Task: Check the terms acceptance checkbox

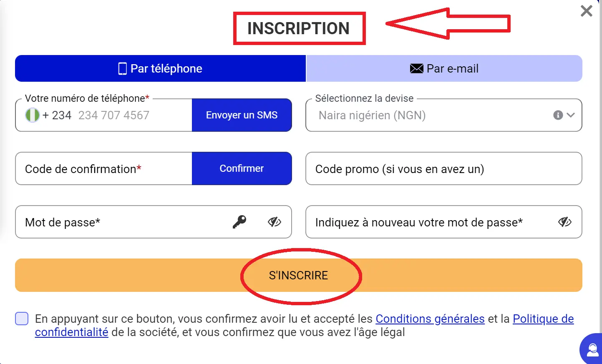Action: tap(22, 319)
